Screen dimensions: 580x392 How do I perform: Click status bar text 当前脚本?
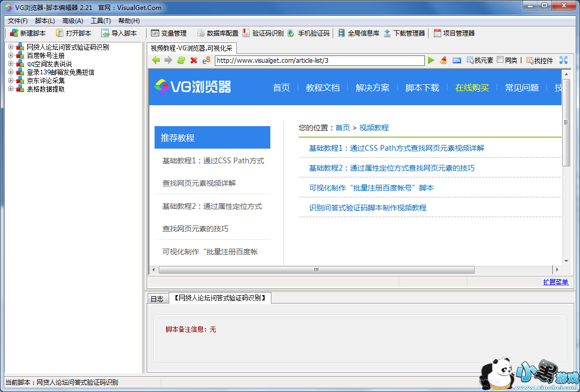62,383
